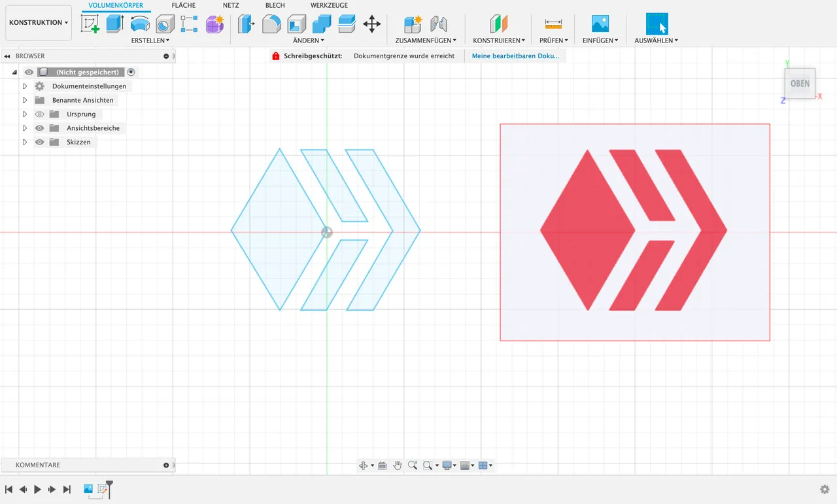The width and height of the screenshot is (837, 504).
Task: Choose the Fillet tool icon
Action: tap(271, 24)
